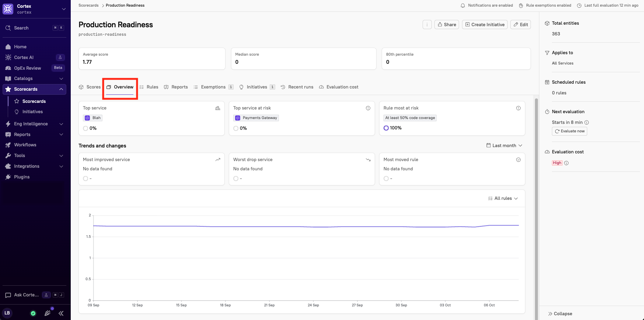Open the All rules filter dropdown
Screen dimensions: 644x320
pos(503,198)
